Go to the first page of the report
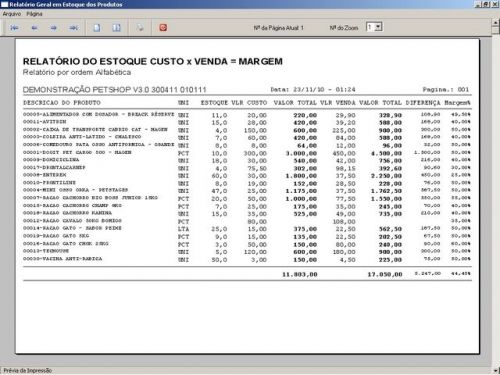This screenshot has width=500, height=375. 14,28
